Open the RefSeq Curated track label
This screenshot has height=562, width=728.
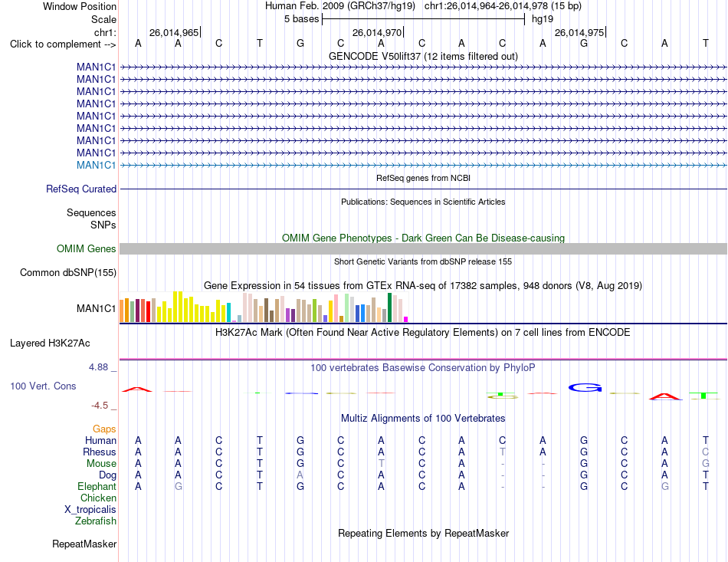point(80,189)
